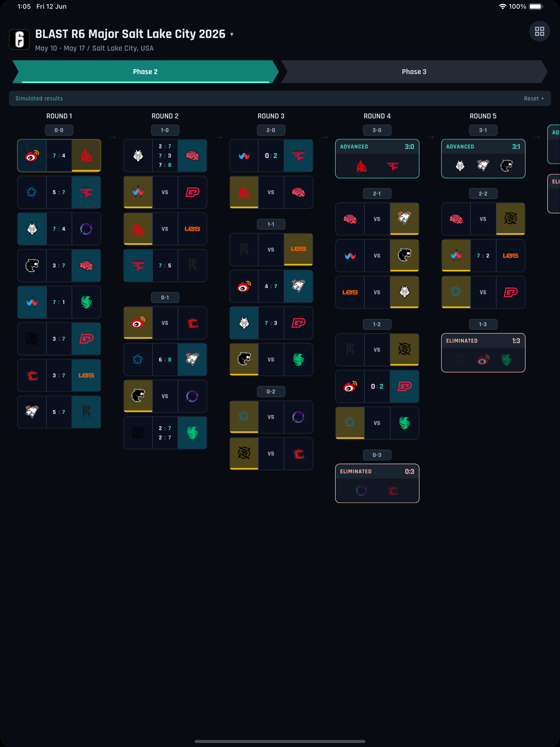Click the date and location subtitle text
Screen dimensions: 560x747
coord(94,48)
